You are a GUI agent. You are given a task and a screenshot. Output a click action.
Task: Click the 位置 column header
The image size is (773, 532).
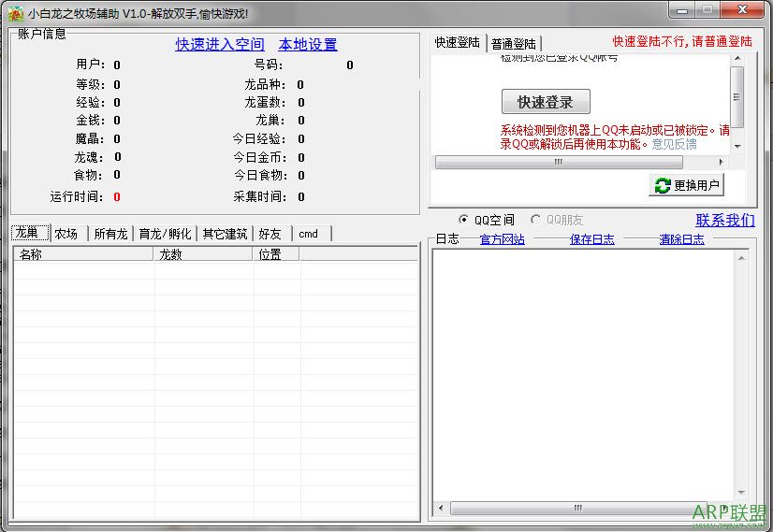[276, 254]
